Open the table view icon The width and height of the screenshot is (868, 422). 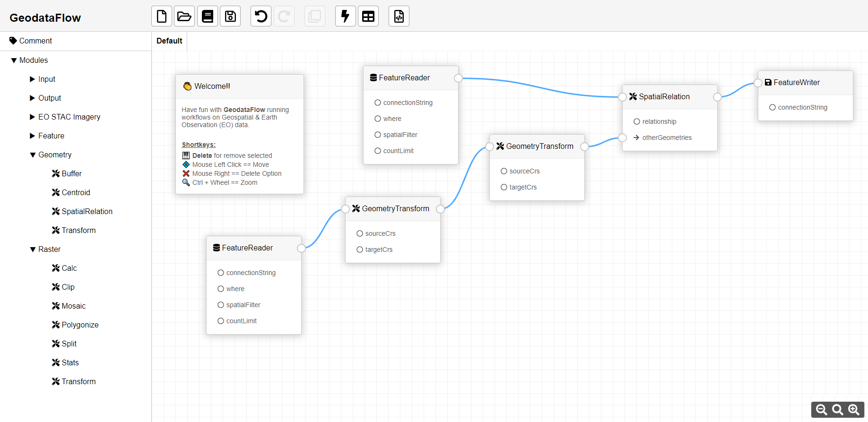tap(368, 17)
